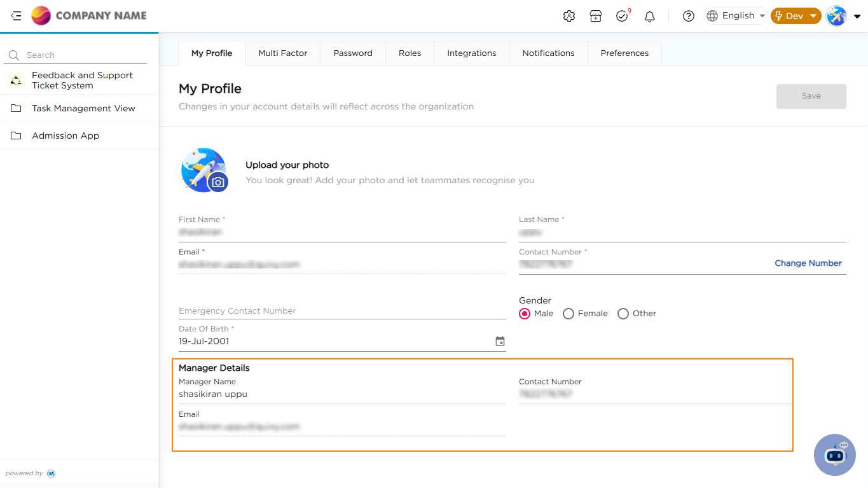Select the Female gender radio button
868x488 pixels.
click(x=568, y=314)
